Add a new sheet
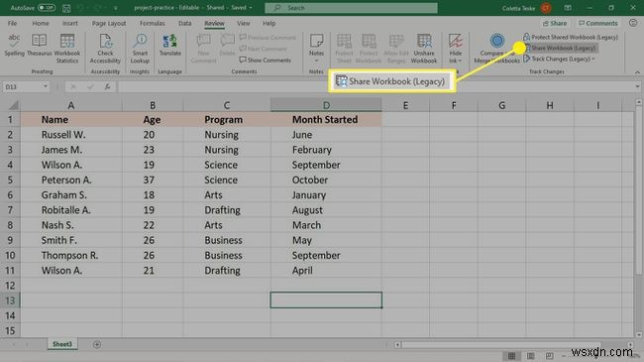The width and height of the screenshot is (644, 362). point(97,345)
